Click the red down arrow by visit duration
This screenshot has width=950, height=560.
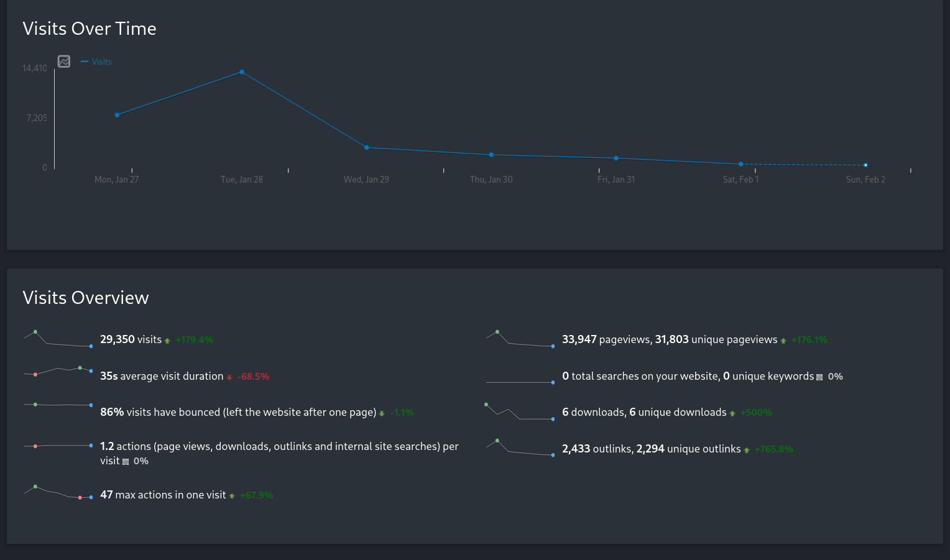pyautogui.click(x=229, y=377)
